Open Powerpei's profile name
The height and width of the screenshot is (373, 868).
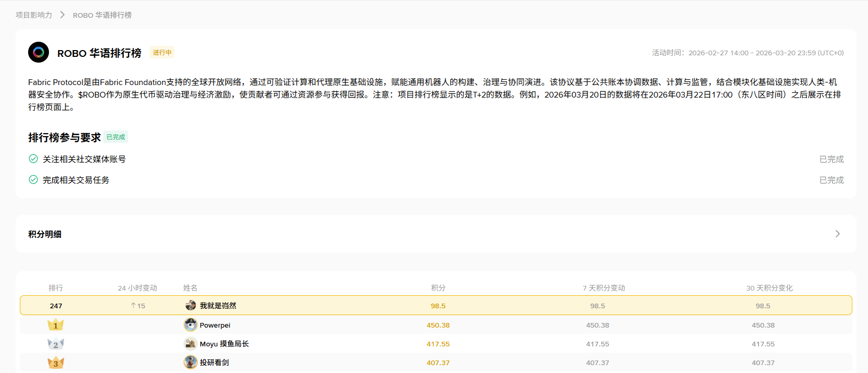pos(215,325)
